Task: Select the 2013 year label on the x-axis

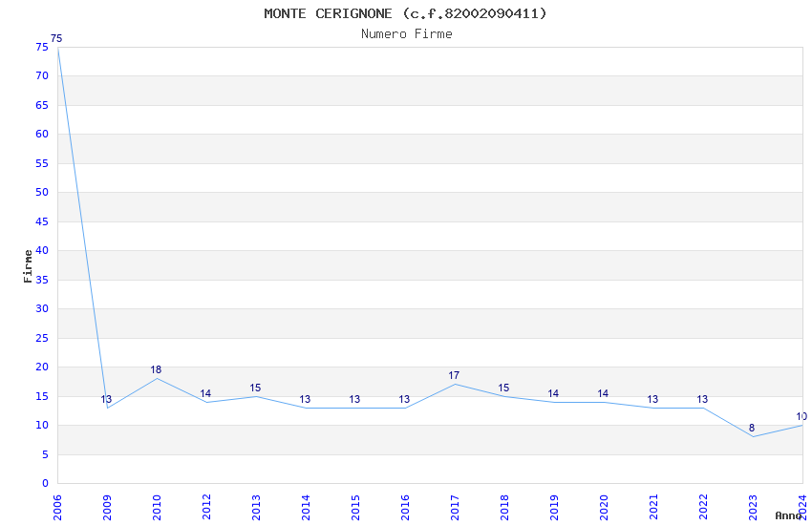Action: point(256,508)
